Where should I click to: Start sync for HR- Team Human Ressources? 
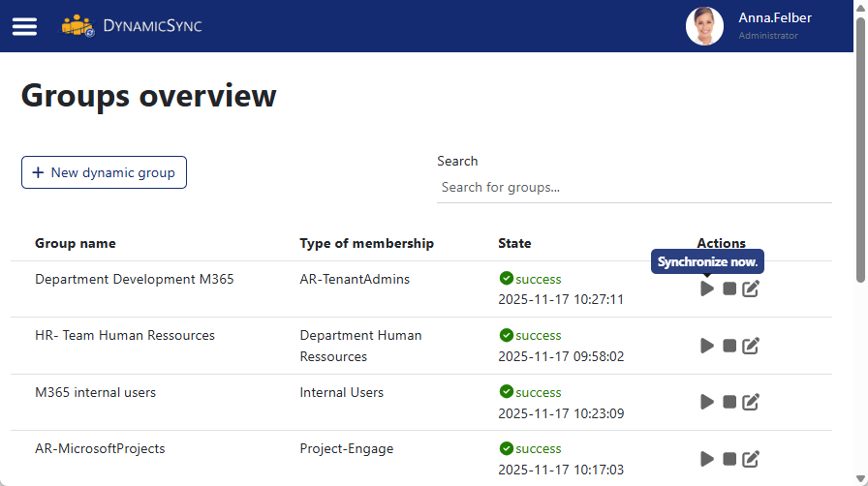707,346
